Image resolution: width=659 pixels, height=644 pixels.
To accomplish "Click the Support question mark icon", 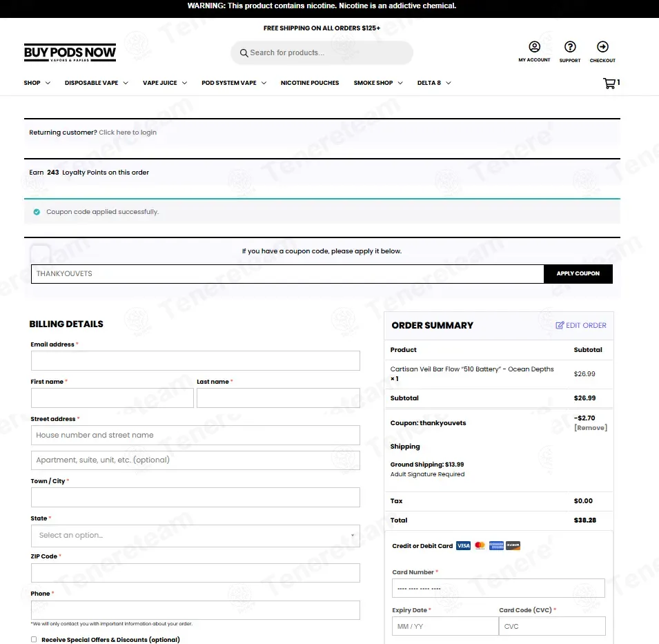I will (x=570, y=46).
